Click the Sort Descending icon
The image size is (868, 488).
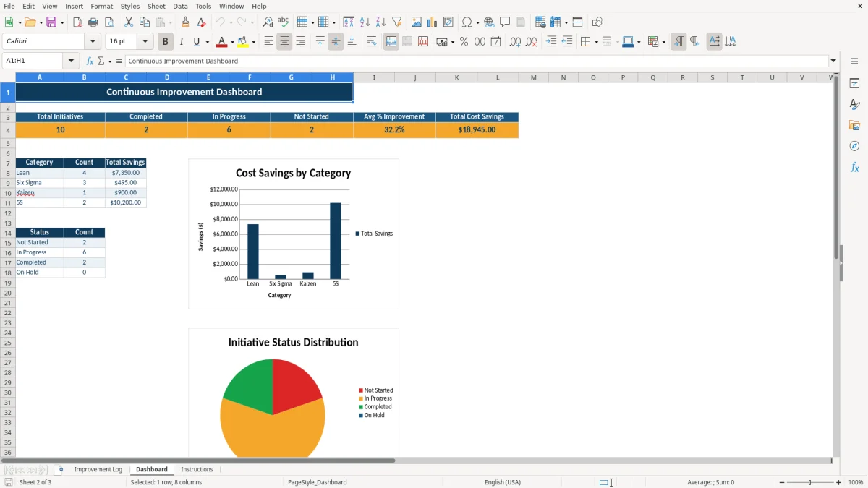click(x=381, y=22)
